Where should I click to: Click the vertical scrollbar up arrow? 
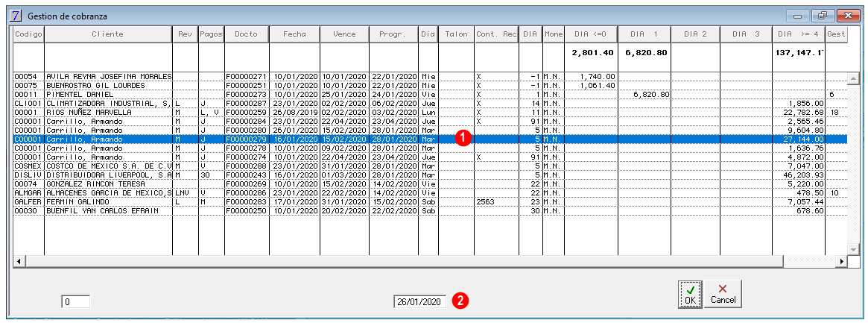[x=852, y=76]
